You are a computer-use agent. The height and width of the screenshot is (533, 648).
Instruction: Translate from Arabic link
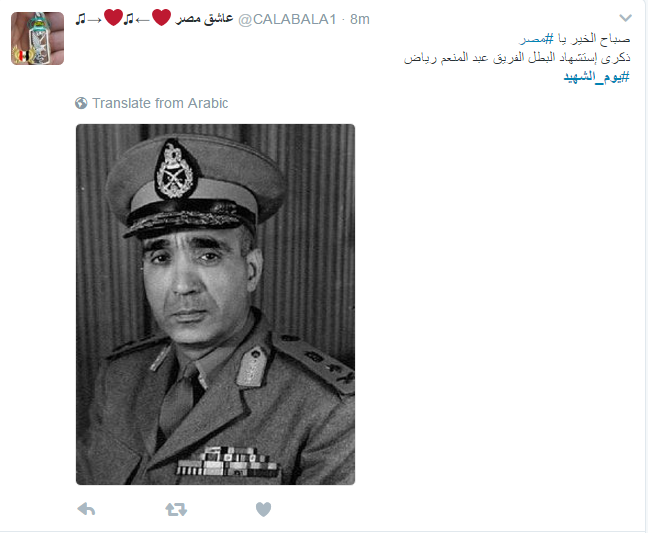coord(160,103)
